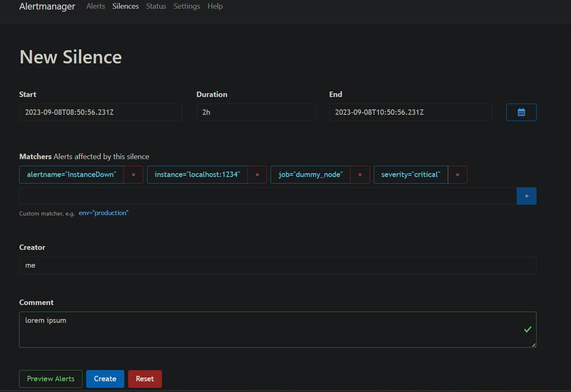This screenshot has width=571, height=392.
Task: Open the Help link in navbar
Action: (215, 6)
